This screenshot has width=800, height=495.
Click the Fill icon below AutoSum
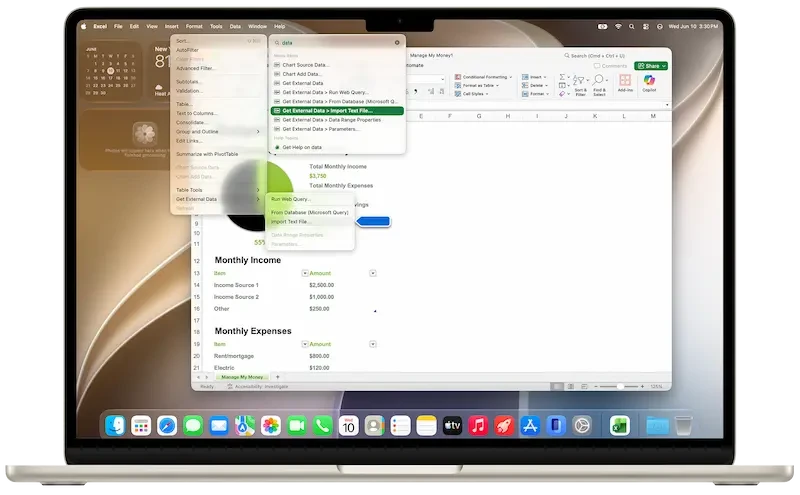[x=562, y=85]
